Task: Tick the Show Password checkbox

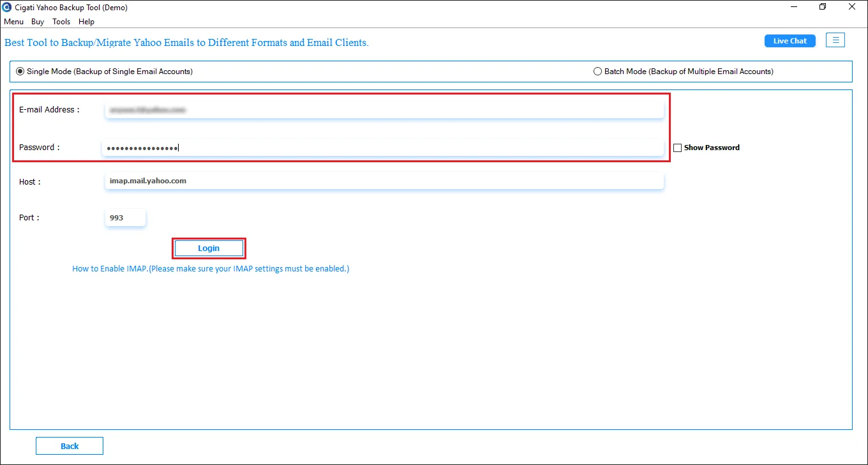Action: point(678,148)
